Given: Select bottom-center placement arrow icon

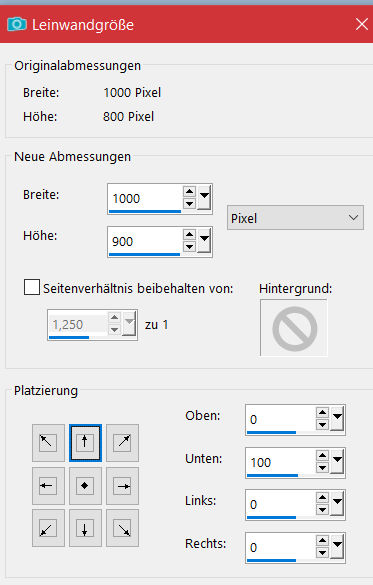Looking at the screenshot, I should tap(85, 528).
